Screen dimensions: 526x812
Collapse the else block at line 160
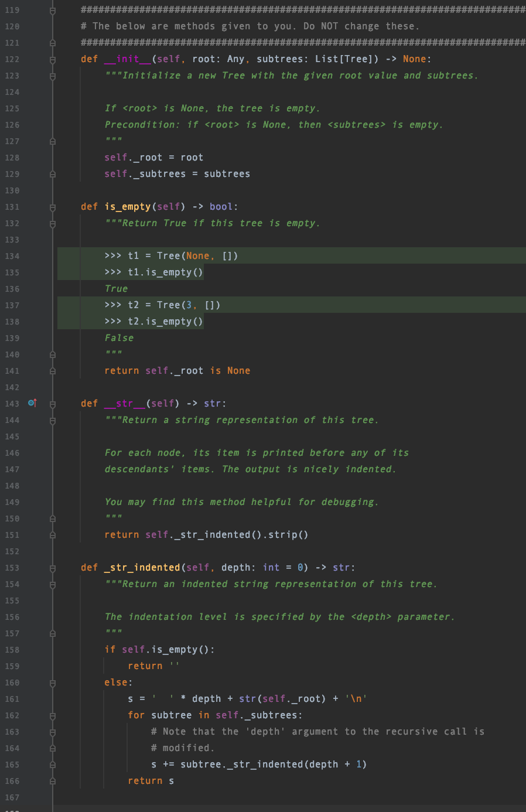52,682
